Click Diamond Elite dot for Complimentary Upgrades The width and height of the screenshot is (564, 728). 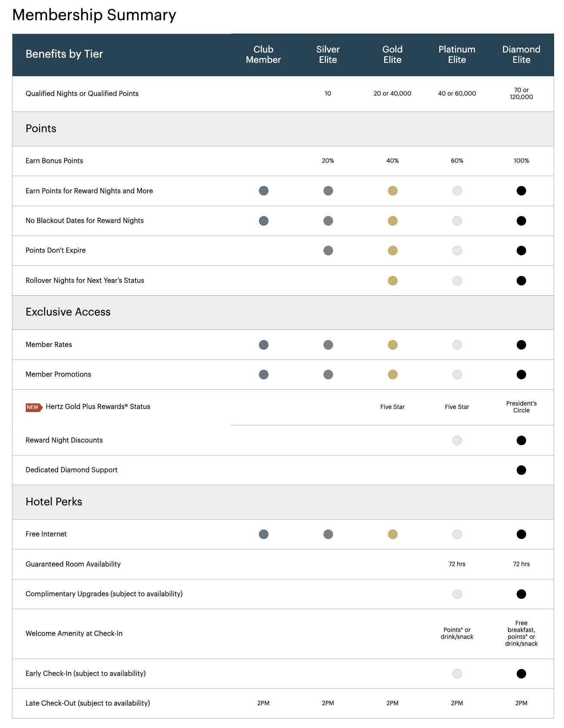pos(521,594)
